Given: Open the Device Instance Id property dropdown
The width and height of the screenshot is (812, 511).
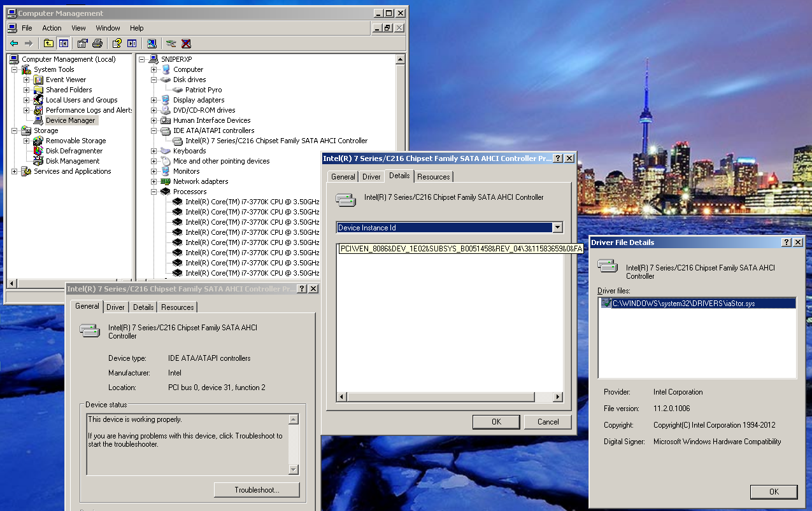Looking at the screenshot, I should [x=557, y=228].
